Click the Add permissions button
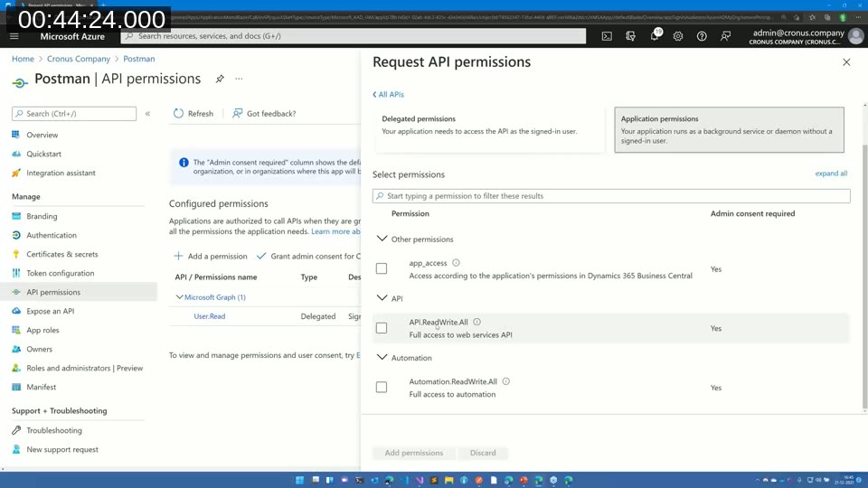 [x=414, y=453]
